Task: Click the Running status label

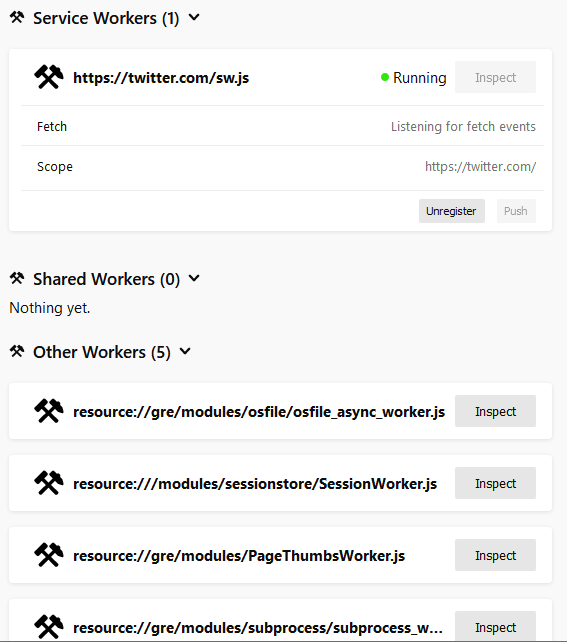Action: [420, 78]
